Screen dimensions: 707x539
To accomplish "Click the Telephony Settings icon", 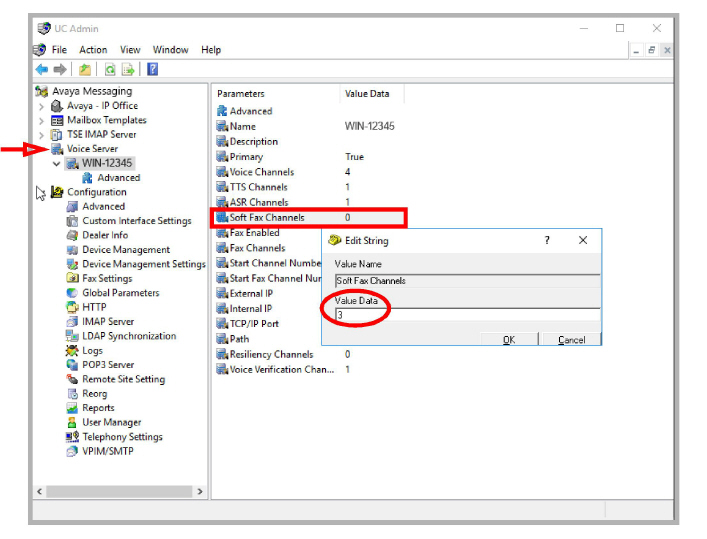I will (72, 437).
